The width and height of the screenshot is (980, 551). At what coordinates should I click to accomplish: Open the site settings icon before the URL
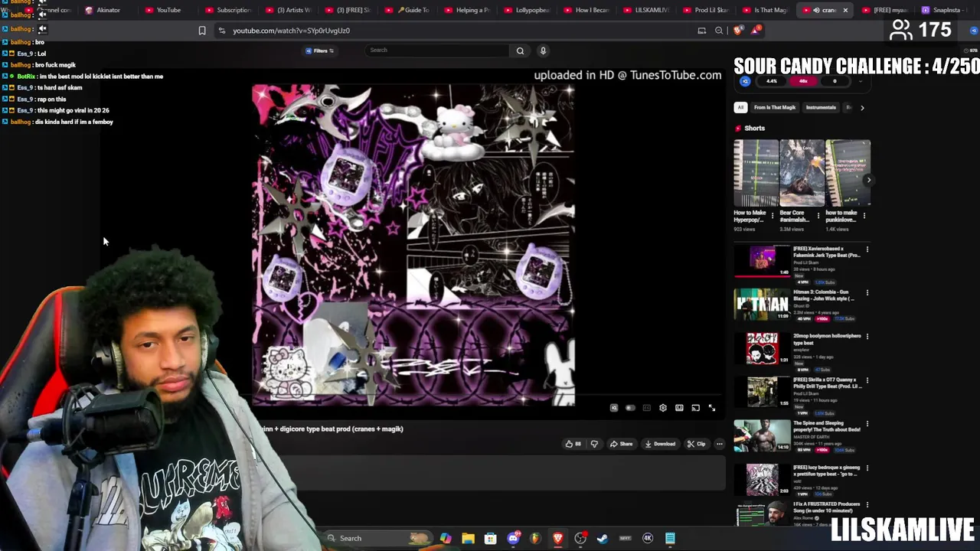pyautogui.click(x=221, y=31)
